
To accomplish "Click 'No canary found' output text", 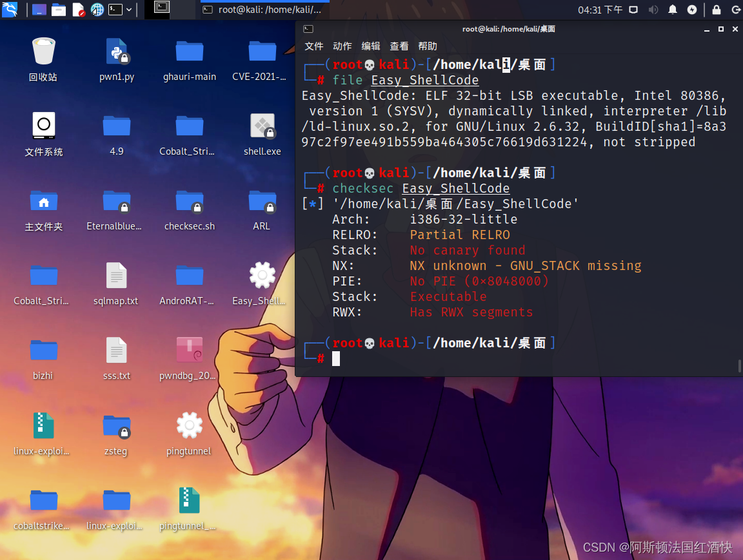I will tap(467, 250).
